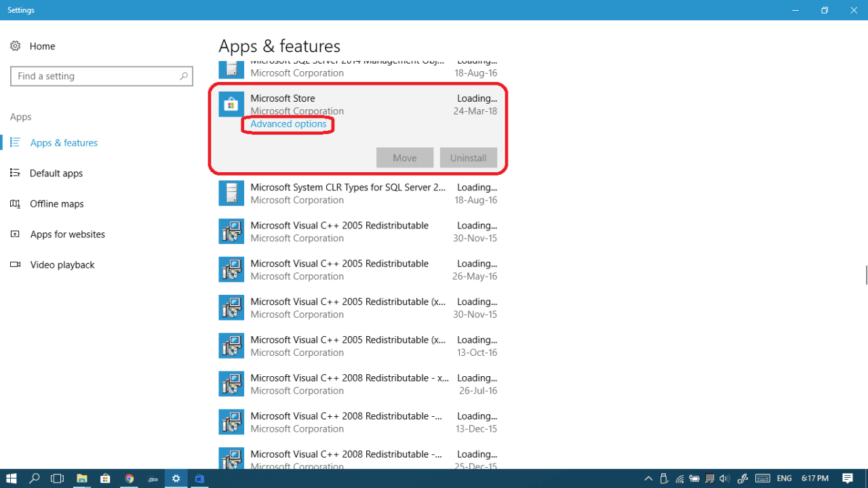Click the scrollbar on the right edge
The image size is (868, 488).
[867, 275]
